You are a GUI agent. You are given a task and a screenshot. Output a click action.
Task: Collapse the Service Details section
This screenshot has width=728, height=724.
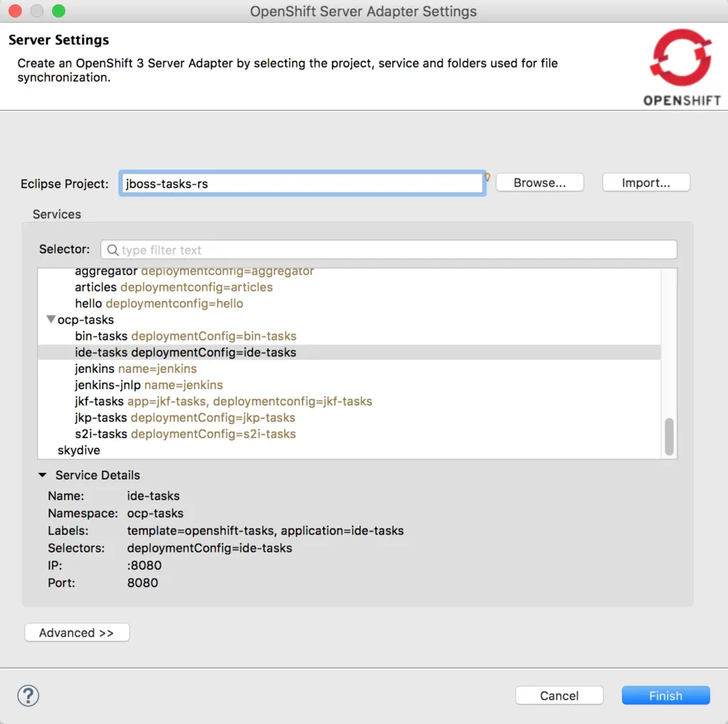(x=42, y=475)
